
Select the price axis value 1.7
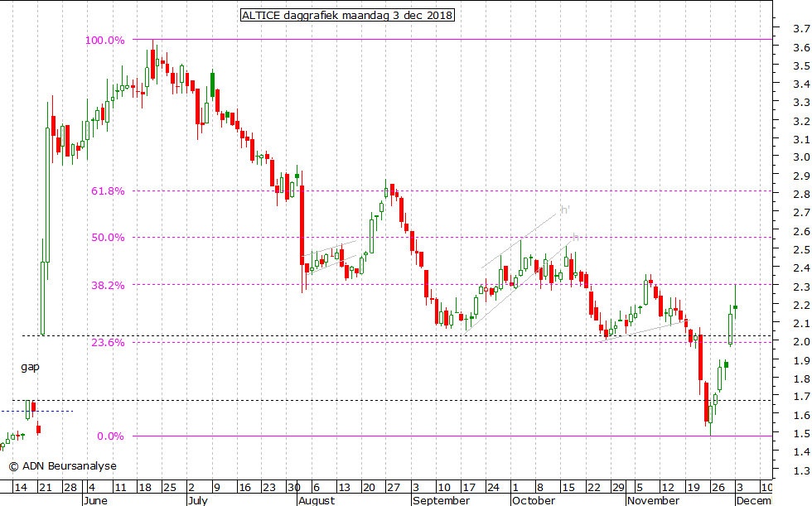tap(801, 397)
